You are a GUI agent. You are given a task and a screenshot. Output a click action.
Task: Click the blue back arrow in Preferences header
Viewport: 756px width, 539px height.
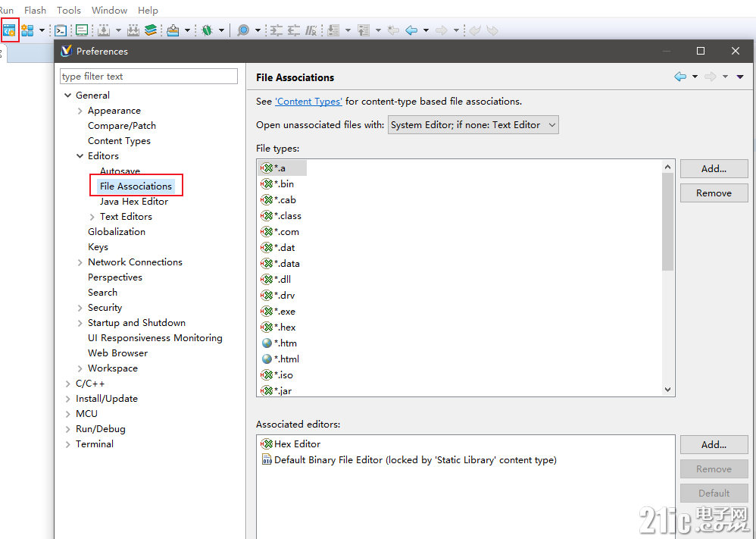coord(679,77)
